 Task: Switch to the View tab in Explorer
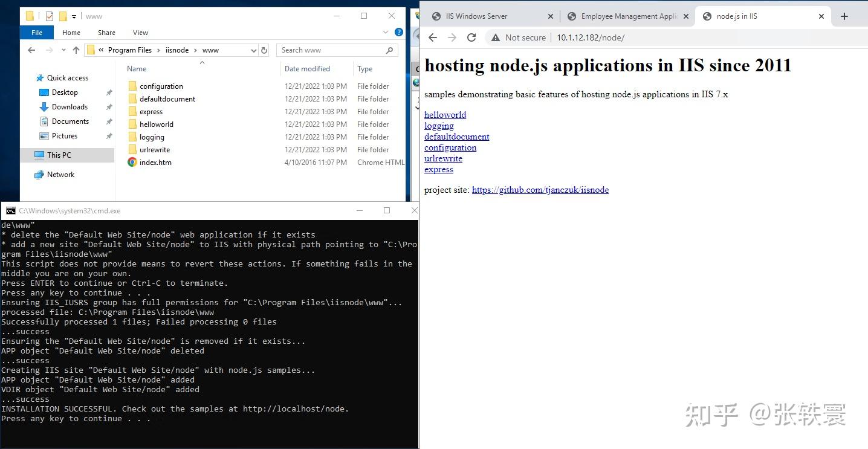[x=140, y=32]
